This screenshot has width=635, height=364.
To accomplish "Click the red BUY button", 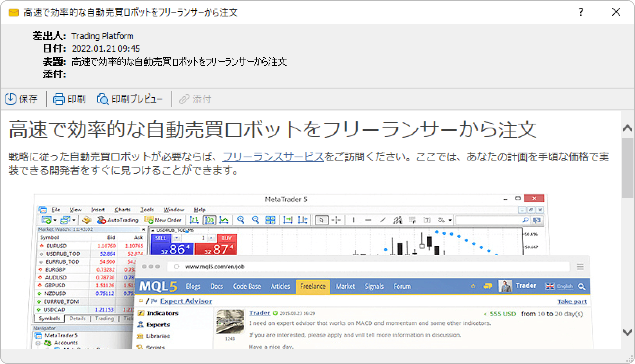I will (227, 238).
